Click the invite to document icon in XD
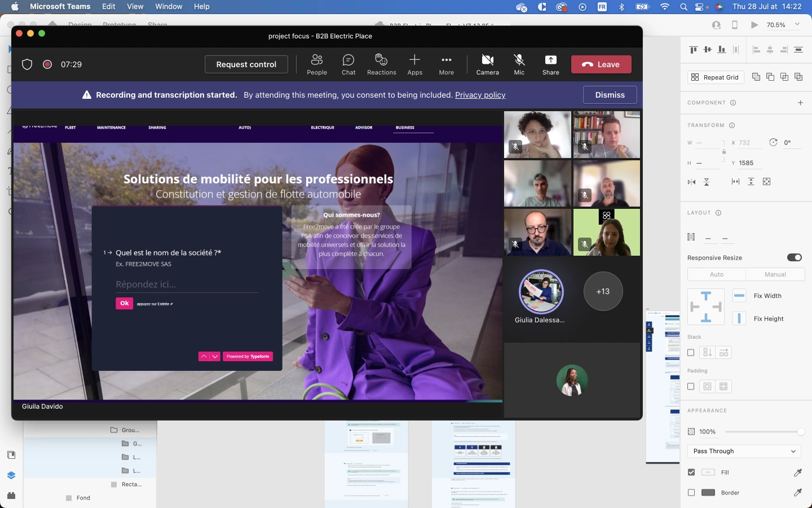This screenshot has width=812, height=508. pyautogui.click(x=717, y=25)
